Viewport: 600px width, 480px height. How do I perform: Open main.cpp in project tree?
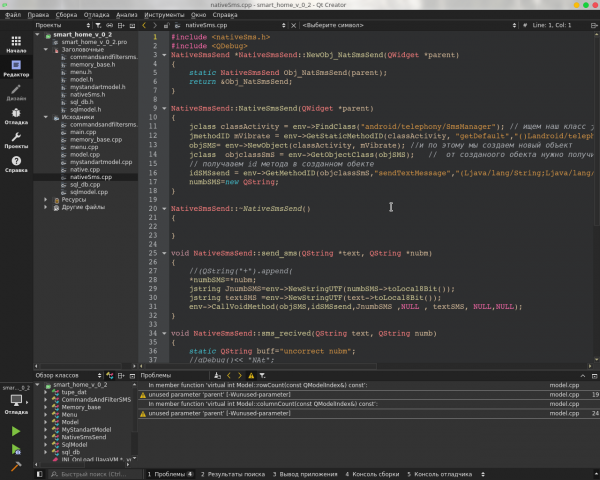click(83, 132)
